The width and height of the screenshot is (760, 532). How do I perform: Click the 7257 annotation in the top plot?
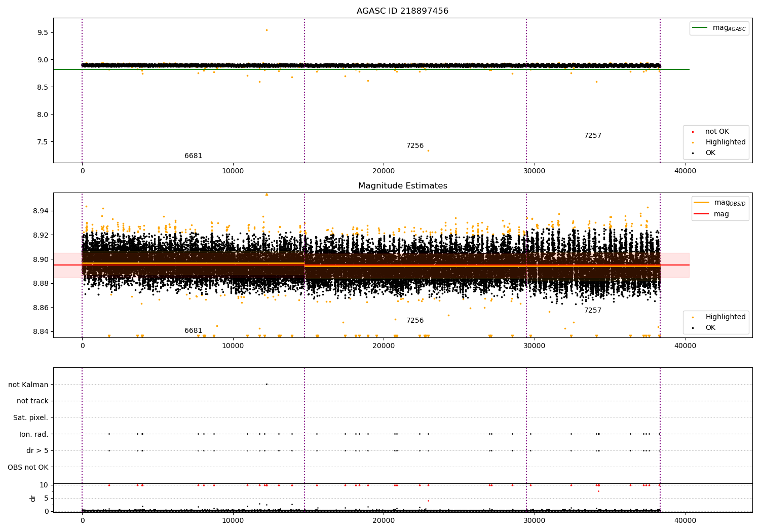click(593, 136)
